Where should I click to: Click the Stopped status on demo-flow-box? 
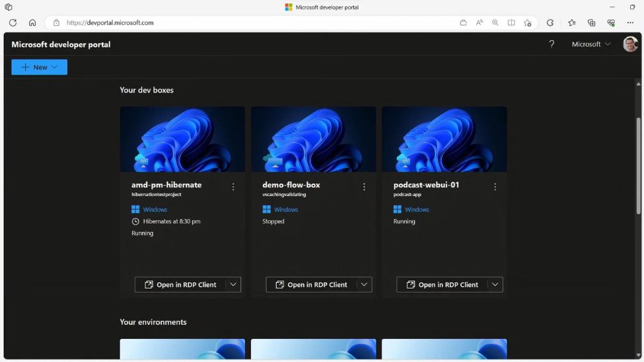coord(273,221)
